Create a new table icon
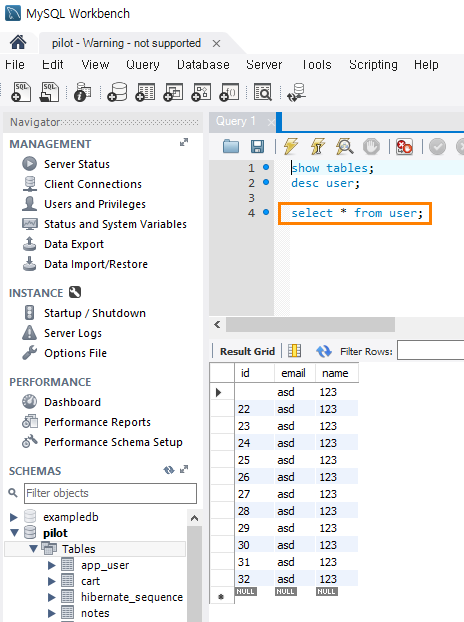 [145, 92]
